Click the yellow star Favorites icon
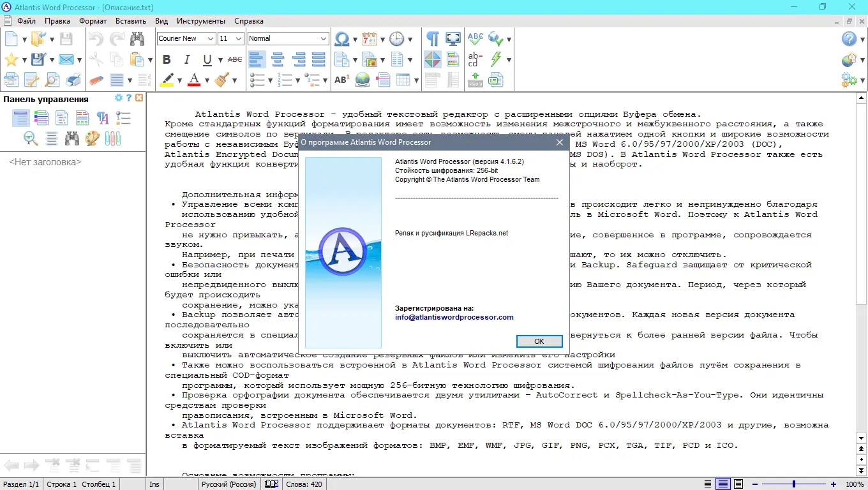868x490 pixels. click(x=11, y=59)
